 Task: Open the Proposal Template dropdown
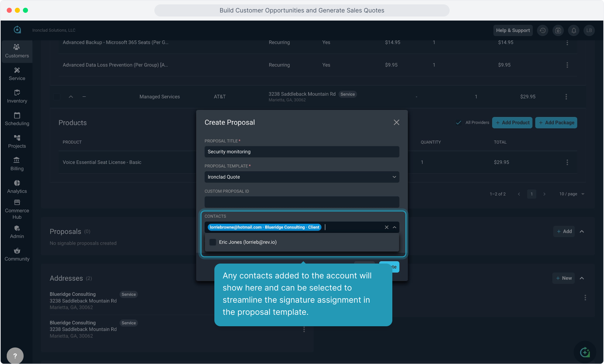pos(302,177)
